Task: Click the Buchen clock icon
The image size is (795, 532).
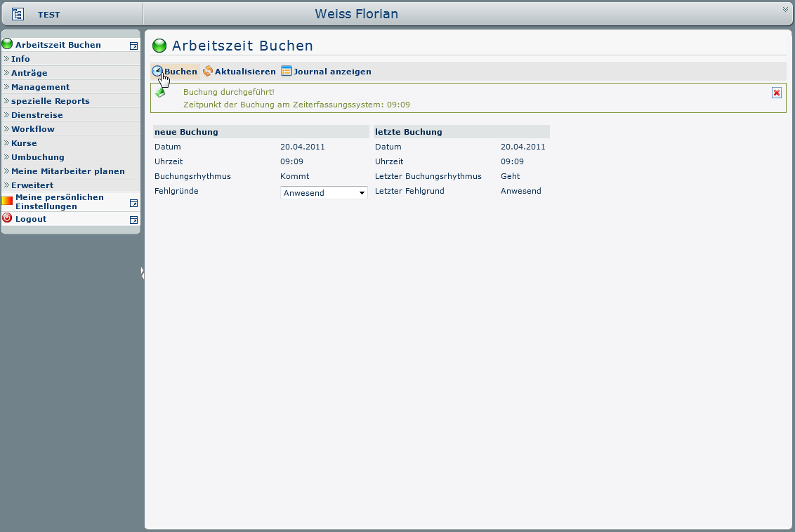Action: pyautogui.click(x=157, y=72)
